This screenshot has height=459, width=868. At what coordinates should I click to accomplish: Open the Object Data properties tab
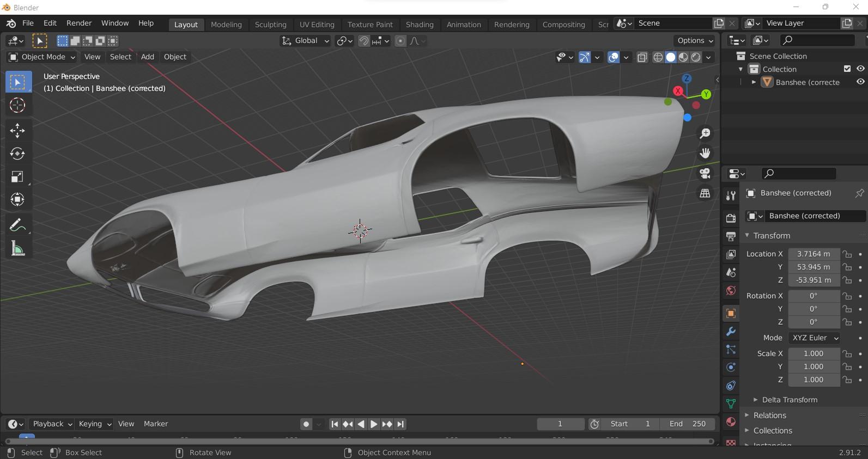731,403
